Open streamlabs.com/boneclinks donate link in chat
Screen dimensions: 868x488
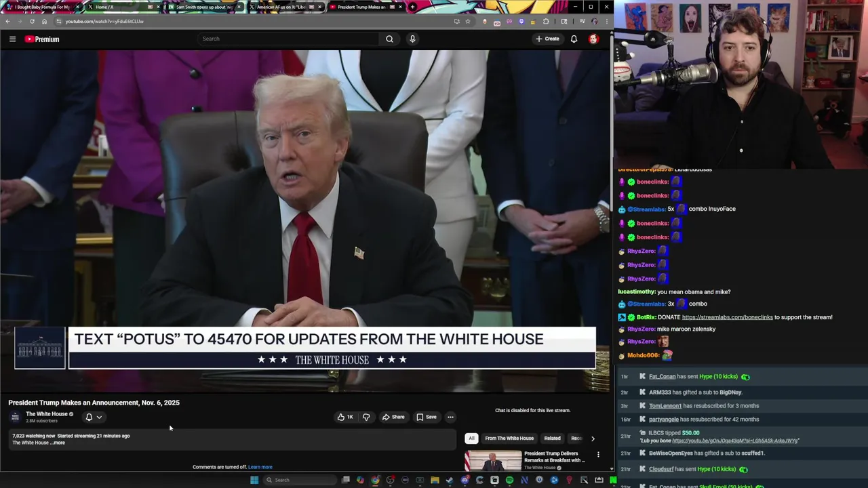(x=727, y=317)
